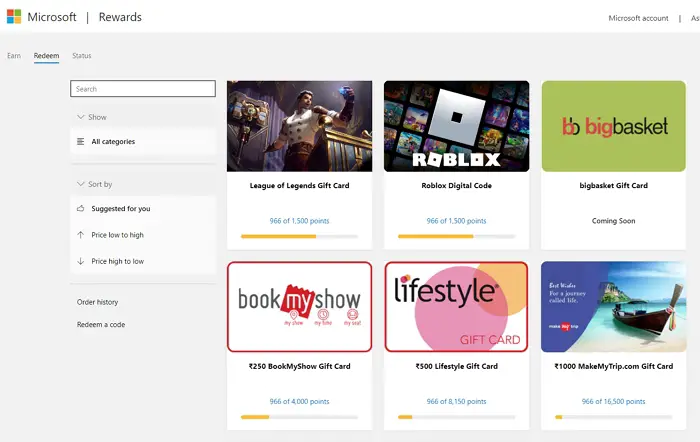Open the Microsoft account link
The width and height of the screenshot is (700, 442).
(638, 18)
